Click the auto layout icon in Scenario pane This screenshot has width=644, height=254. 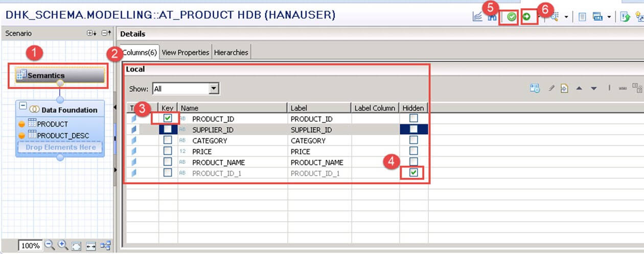(105, 246)
